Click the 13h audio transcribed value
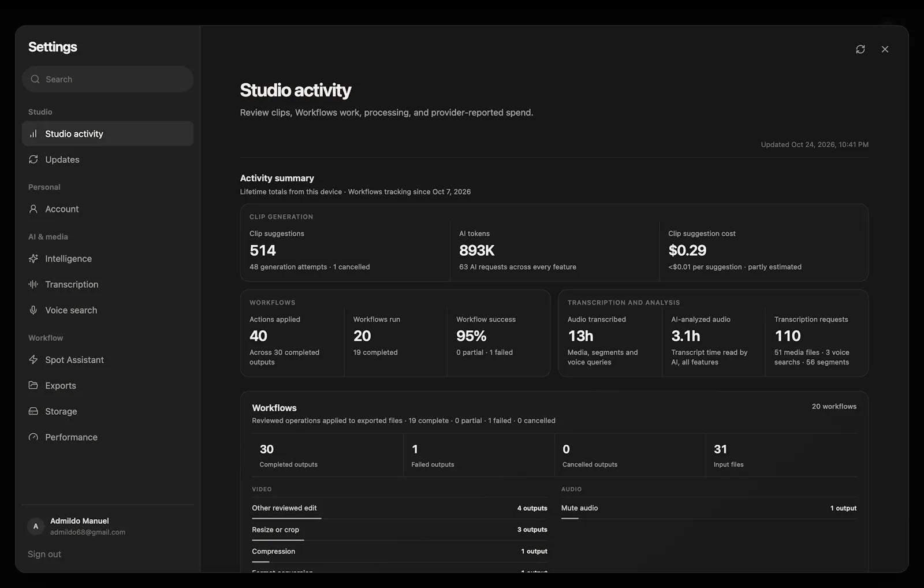The height and width of the screenshot is (588, 924). tap(580, 336)
